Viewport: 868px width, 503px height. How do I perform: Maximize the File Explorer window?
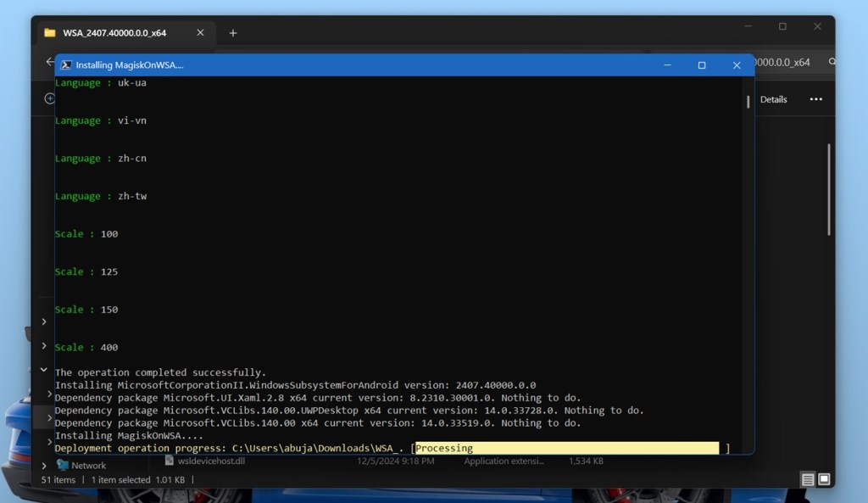point(782,26)
